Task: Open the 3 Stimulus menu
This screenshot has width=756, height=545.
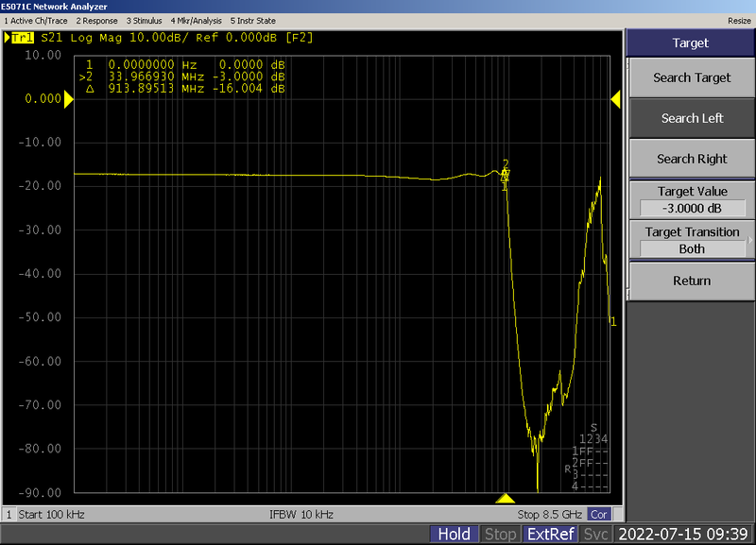Action: [144, 21]
